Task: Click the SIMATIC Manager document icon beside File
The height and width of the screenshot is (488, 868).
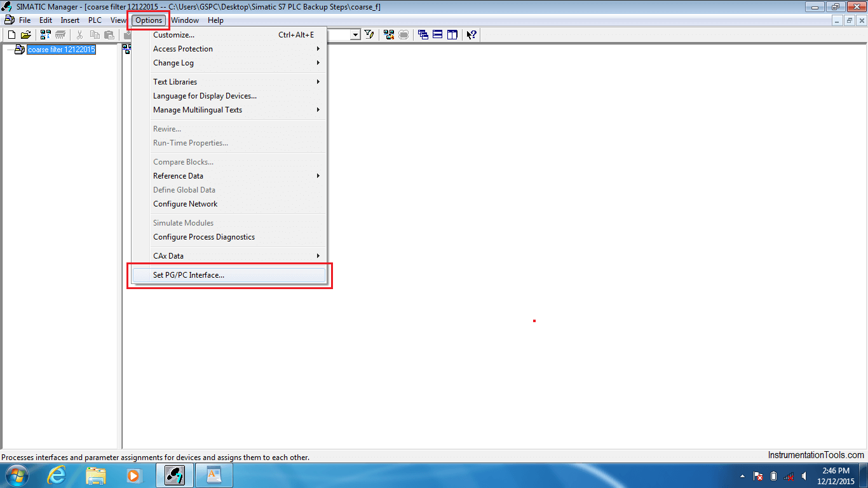Action: (x=9, y=20)
